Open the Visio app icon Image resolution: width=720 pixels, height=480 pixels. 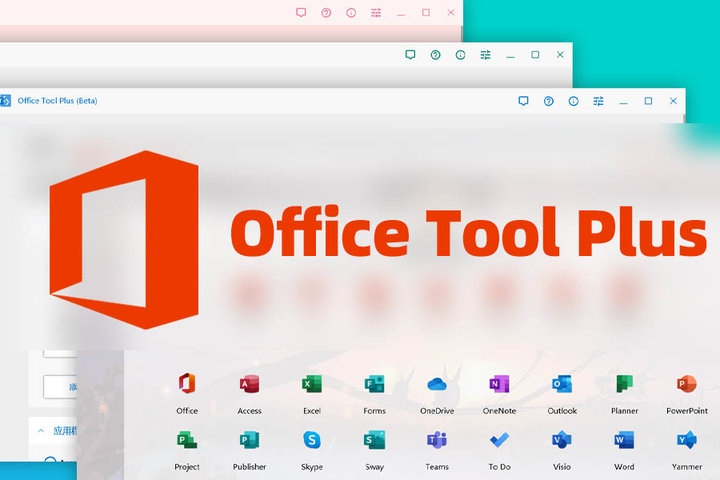[562, 440]
